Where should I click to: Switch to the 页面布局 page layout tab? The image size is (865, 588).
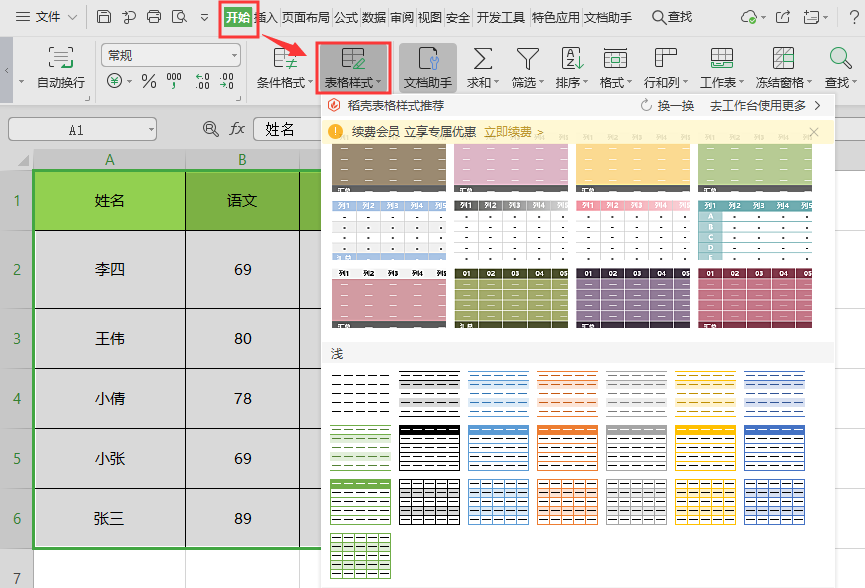coord(305,17)
